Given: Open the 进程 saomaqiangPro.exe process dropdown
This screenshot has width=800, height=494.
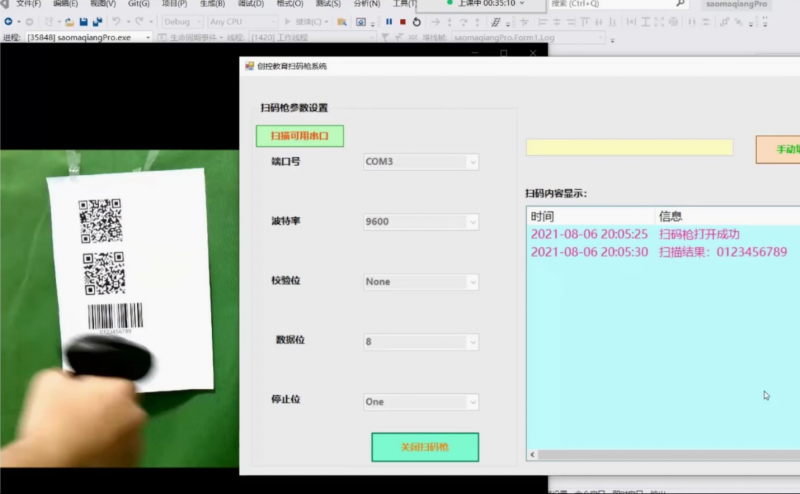Looking at the screenshot, I should tap(89, 37).
